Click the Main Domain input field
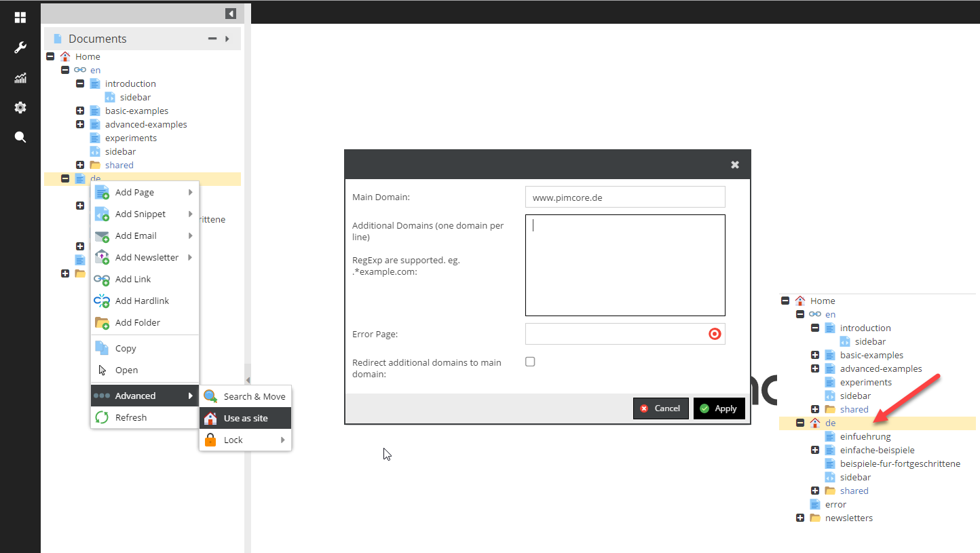 tap(624, 197)
